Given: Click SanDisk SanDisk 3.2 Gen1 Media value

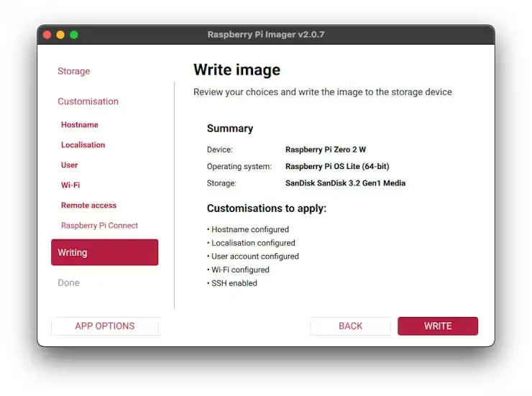Looking at the screenshot, I should (345, 183).
